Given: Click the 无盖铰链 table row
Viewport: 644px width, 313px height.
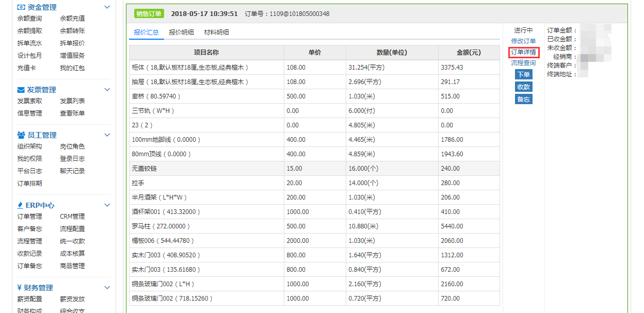Looking at the screenshot, I should (314, 169).
